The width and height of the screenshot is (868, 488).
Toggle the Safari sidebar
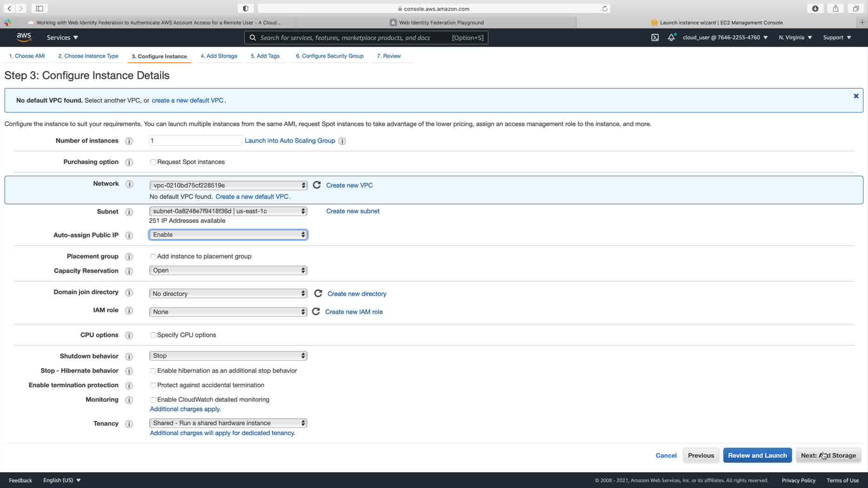coord(40,8)
